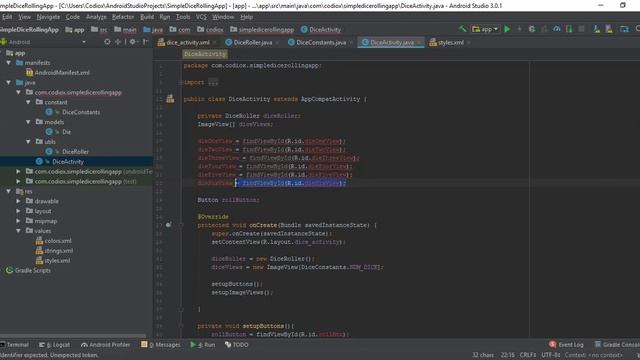The height and width of the screenshot is (360, 640).
Task: Open the VCS menu
Action: pos(201,17)
